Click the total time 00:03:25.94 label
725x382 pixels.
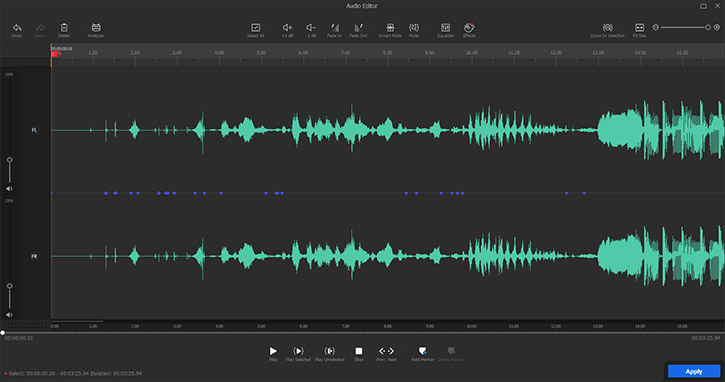[706, 338]
